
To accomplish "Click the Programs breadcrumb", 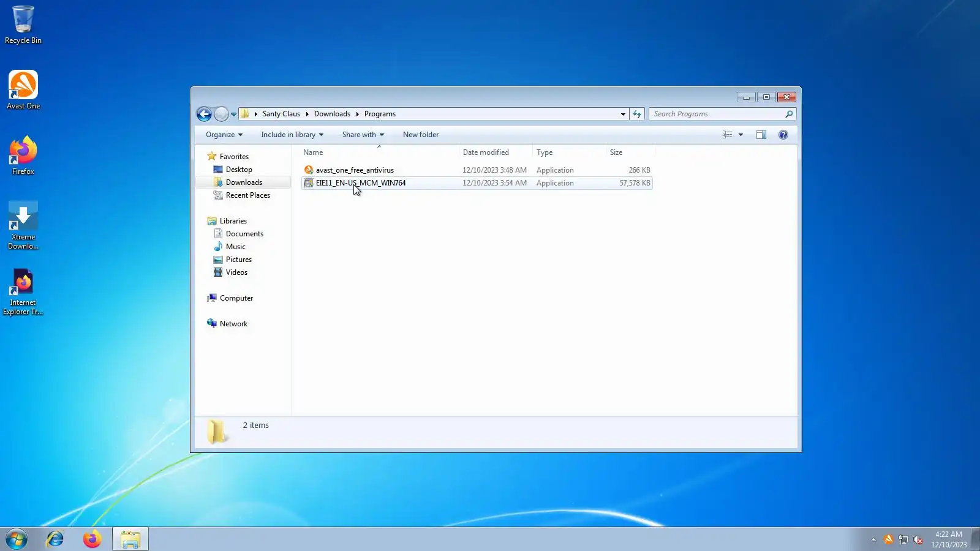I will tap(380, 114).
